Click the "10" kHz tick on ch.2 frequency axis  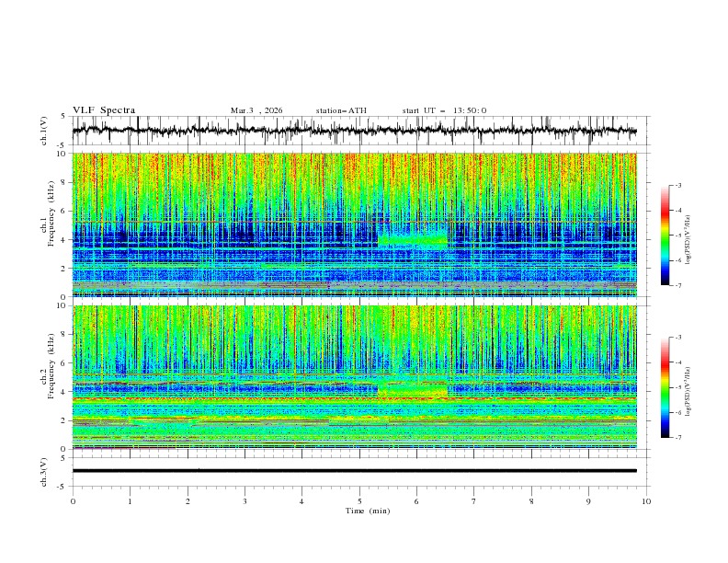[62, 305]
